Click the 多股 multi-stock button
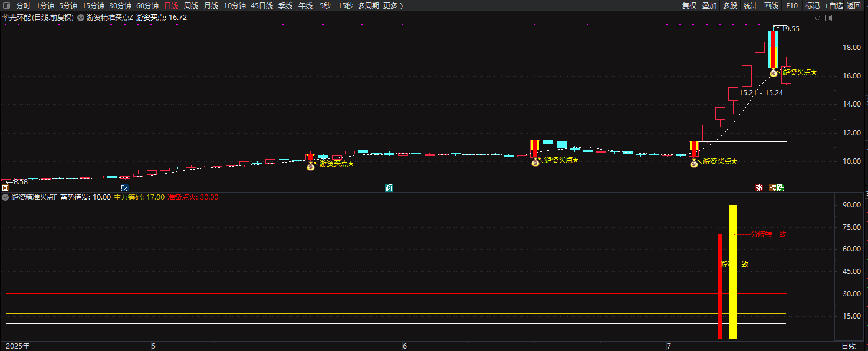Viewport: 868px width, 351px height. (730, 6)
